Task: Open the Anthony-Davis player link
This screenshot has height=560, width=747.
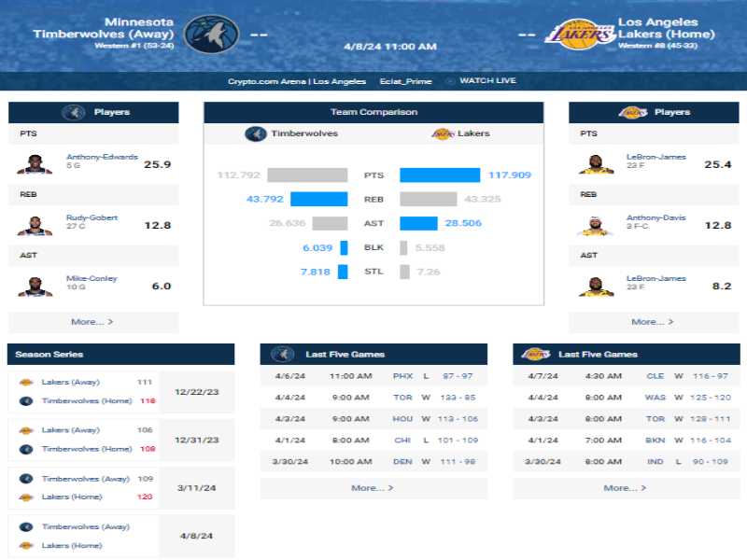Action: click(656, 217)
